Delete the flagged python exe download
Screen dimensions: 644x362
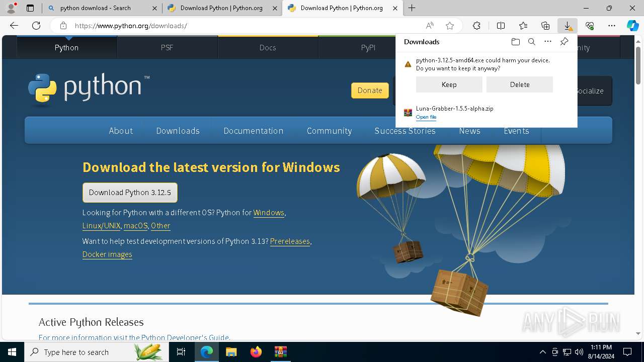pos(520,84)
